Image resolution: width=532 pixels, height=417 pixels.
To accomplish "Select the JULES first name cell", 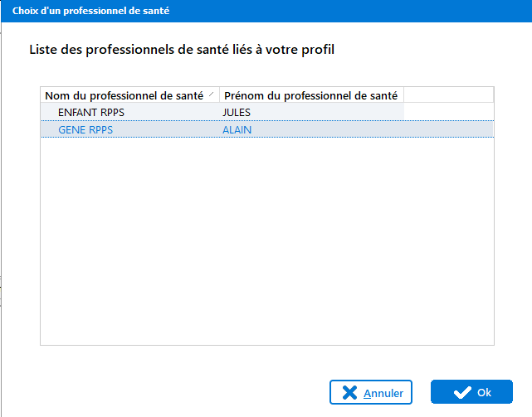I will click(x=237, y=112).
